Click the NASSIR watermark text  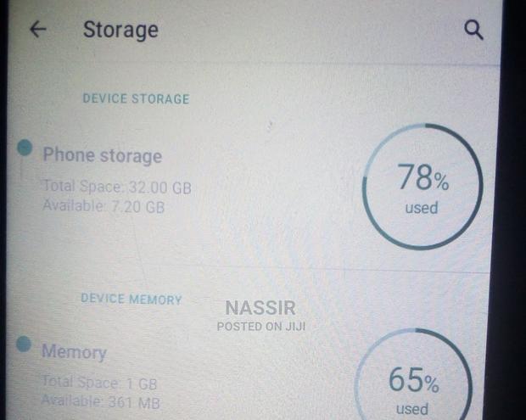point(260,309)
